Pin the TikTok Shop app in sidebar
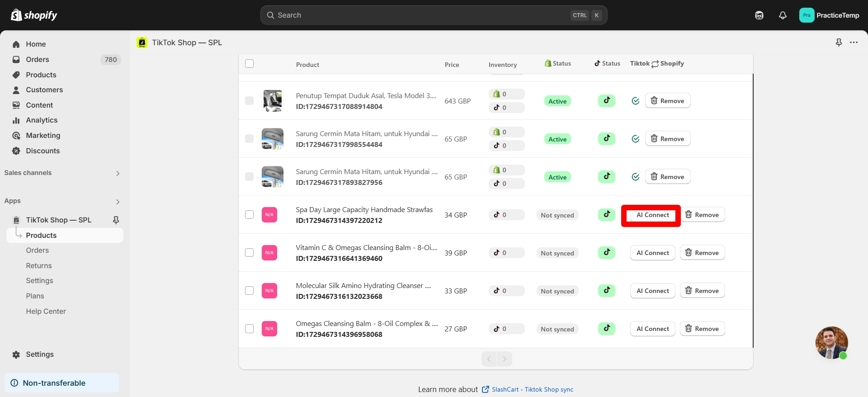 [116, 220]
